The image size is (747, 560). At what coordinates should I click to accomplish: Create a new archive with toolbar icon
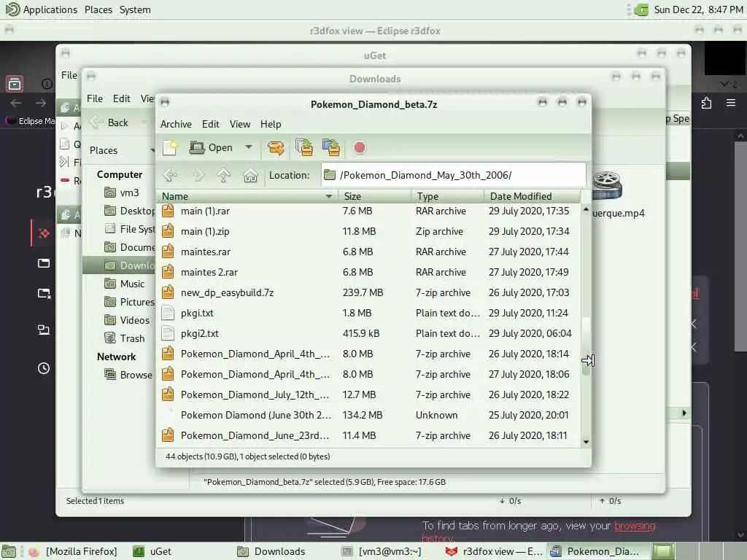(170, 147)
